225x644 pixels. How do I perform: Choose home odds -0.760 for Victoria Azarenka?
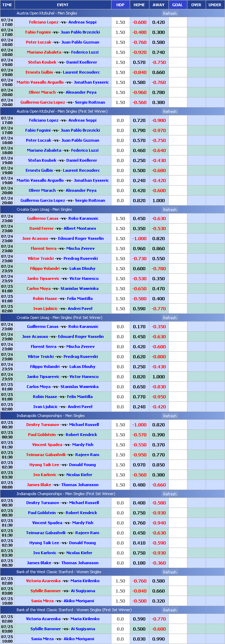coord(139,581)
